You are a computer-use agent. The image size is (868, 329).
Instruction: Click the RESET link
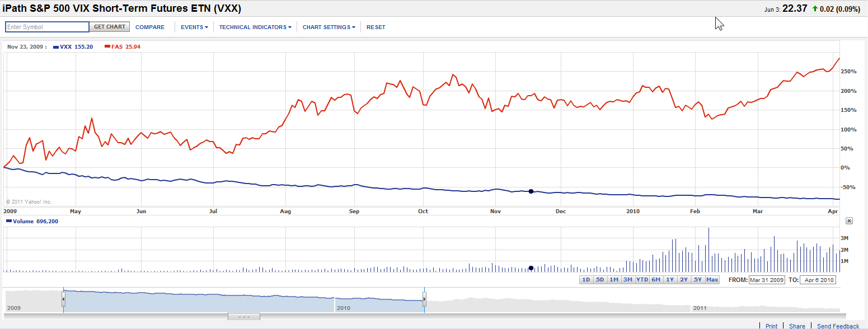click(376, 27)
